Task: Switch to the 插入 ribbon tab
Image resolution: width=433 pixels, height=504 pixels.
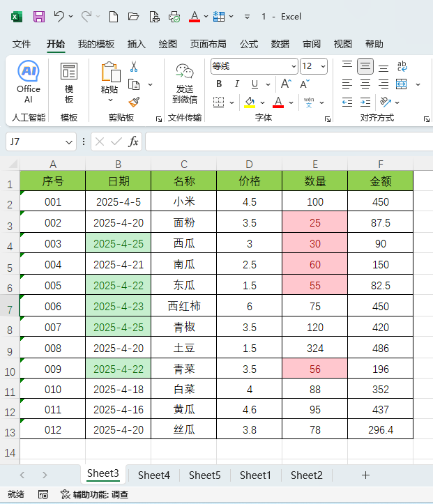Action: 136,44
